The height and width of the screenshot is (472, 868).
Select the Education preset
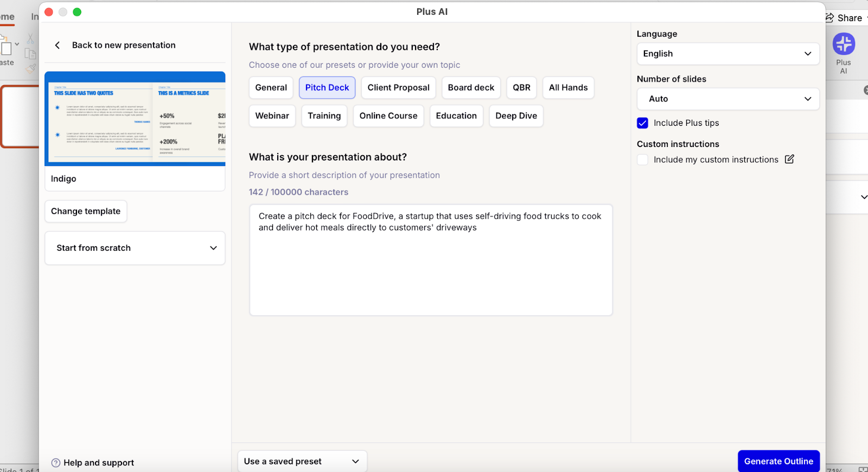click(456, 116)
